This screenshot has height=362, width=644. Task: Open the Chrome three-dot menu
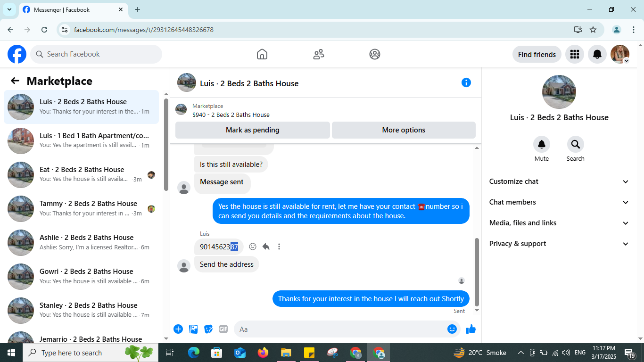pos(634,30)
